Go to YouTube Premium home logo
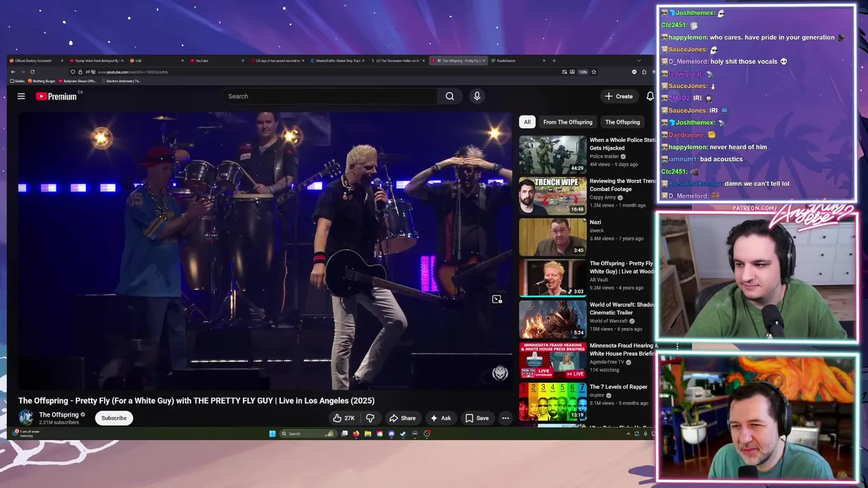Screen dimensions: 868x488 tap(57, 96)
